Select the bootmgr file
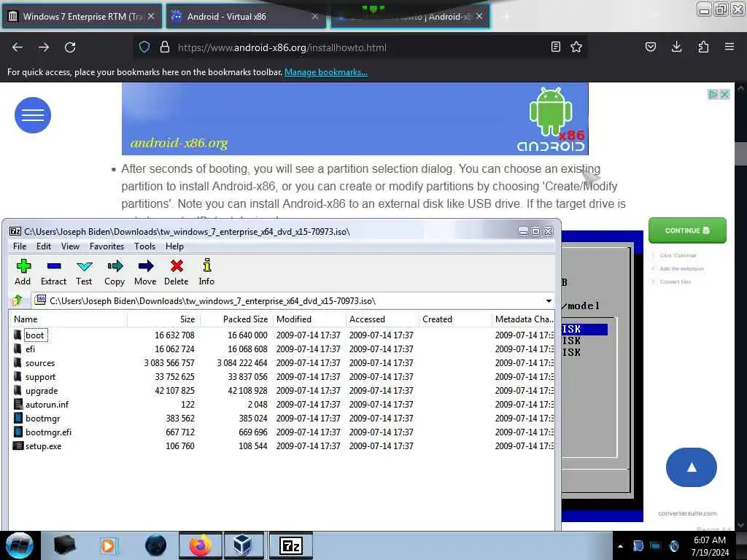 (42, 418)
